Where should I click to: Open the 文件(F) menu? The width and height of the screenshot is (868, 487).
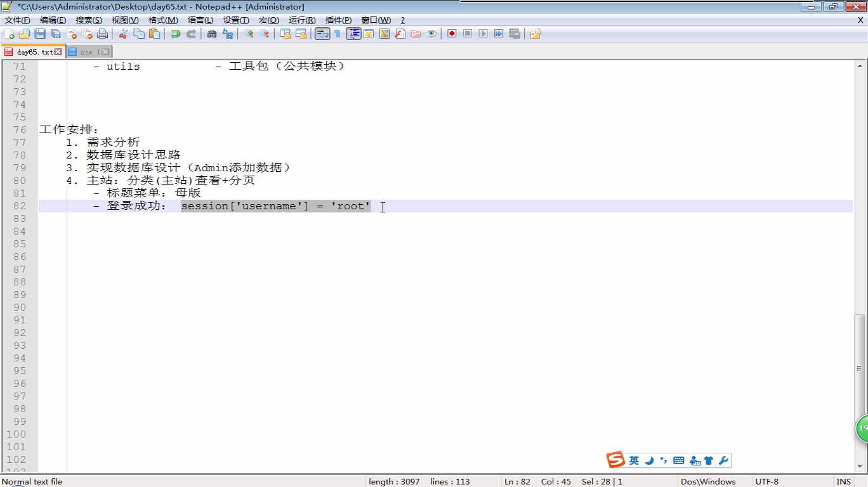pyautogui.click(x=17, y=20)
